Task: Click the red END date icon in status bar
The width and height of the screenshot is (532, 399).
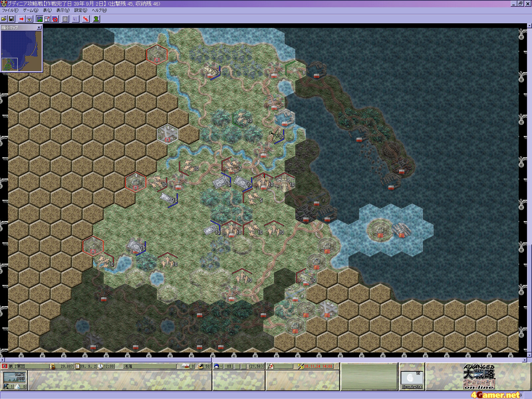Action: pyautogui.click(x=301, y=366)
